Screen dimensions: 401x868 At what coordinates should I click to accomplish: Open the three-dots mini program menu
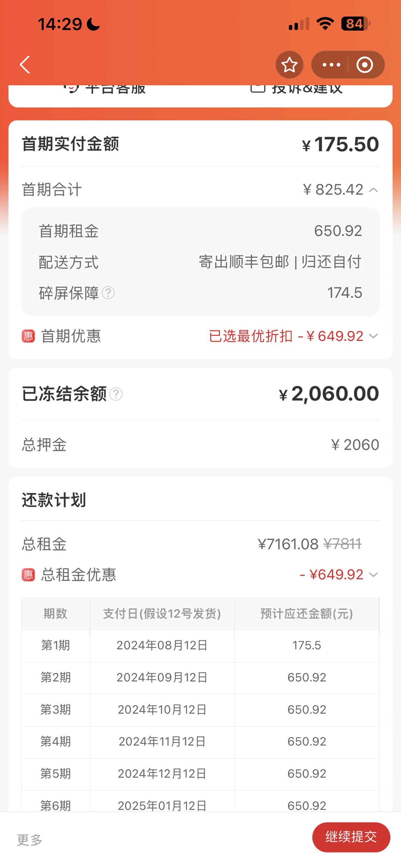tap(331, 65)
